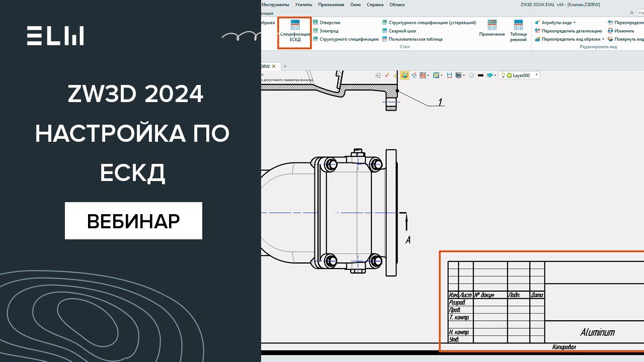This screenshot has width=644, height=362.
Task: Click the Копировал text below title block
Action: point(563,347)
